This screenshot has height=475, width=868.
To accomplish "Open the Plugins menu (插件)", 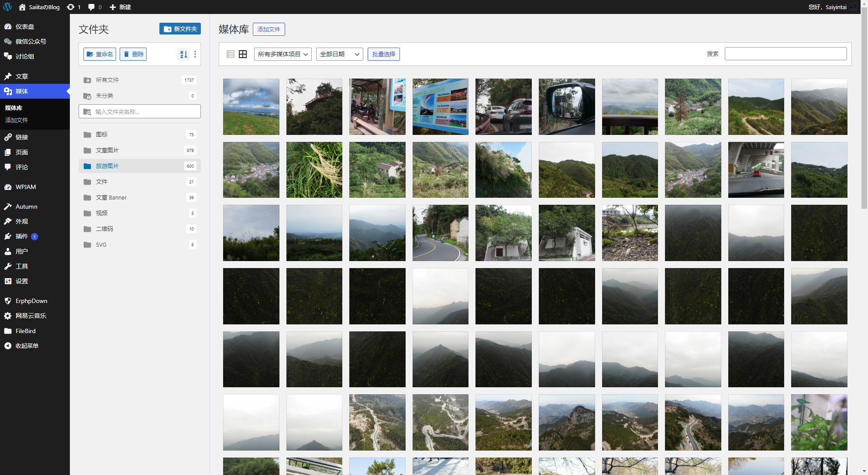I will (x=22, y=236).
